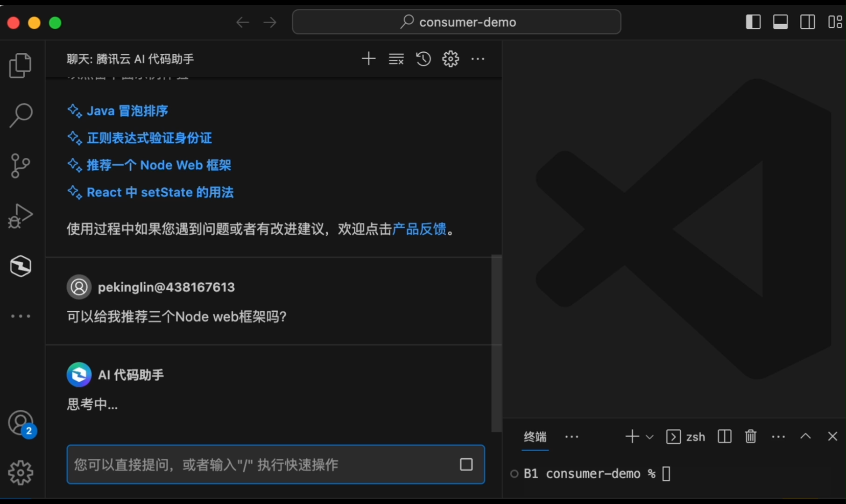Start a new chat with plus icon
846x504 pixels.
point(369,59)
